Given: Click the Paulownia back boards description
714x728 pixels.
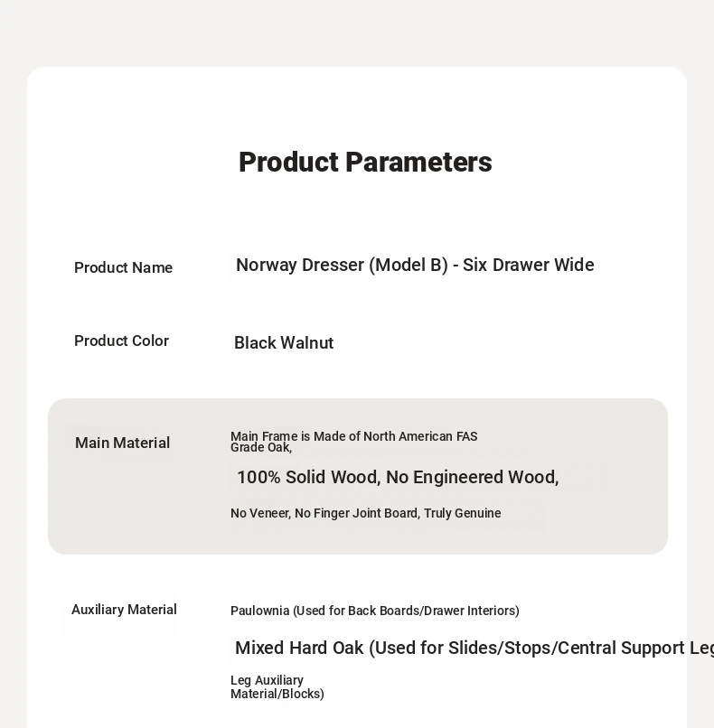Looking at the screenshot, I should pos(375,611).
